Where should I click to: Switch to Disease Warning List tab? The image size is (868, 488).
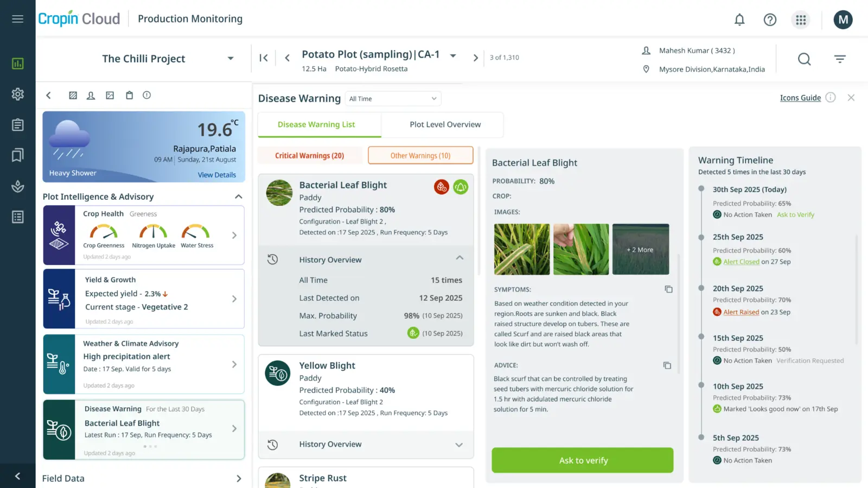(x=319, y=125)
